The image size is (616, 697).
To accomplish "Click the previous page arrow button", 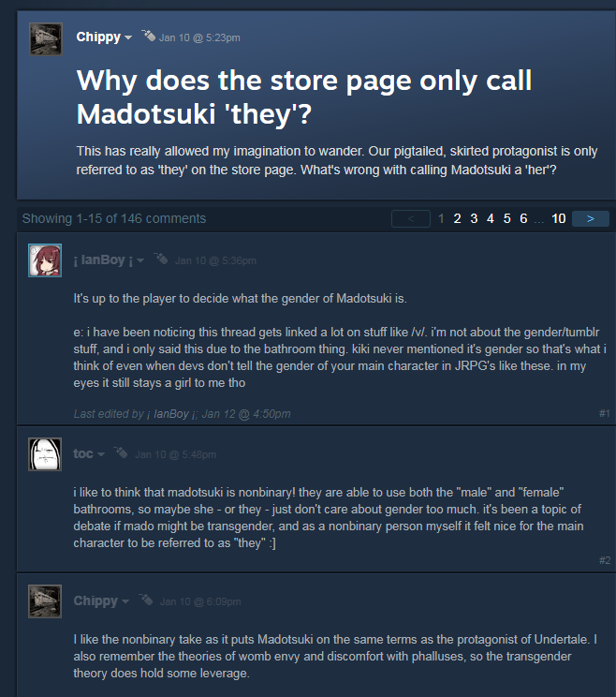I will pos(411,218).
